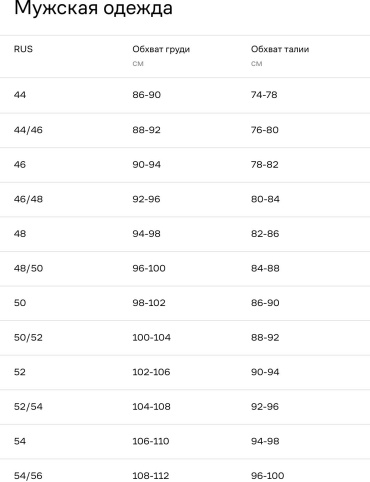Image resolution: width=370 pixels, height=482 pixels.
Task: Select the size 44 row
Action: point(185,95)
